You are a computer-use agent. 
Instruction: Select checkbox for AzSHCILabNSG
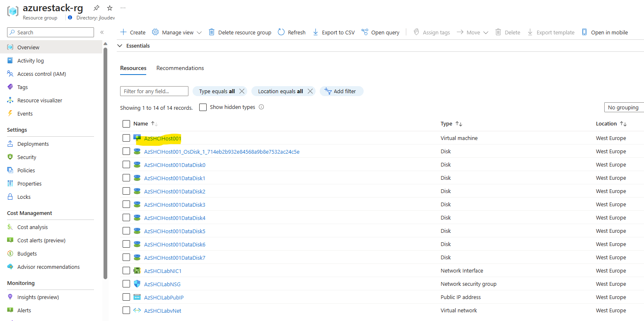click(x=126, y=284)
